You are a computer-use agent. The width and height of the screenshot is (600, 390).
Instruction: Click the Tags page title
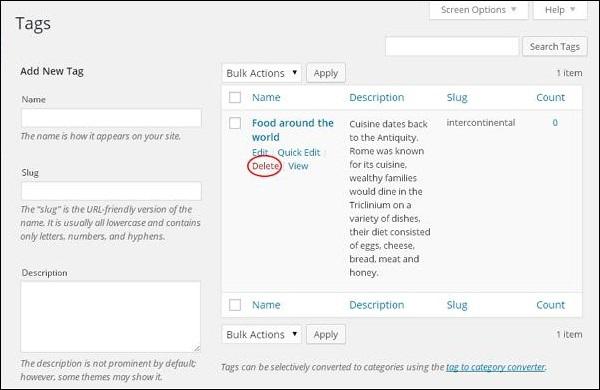tap(33, 24)
